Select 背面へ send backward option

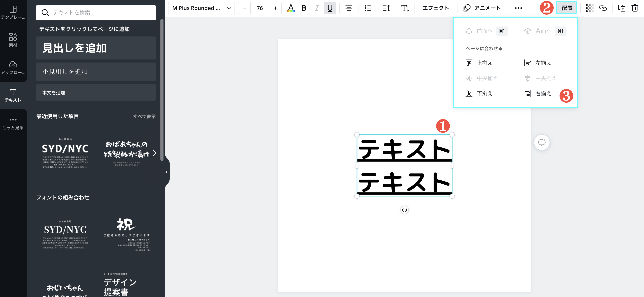pyautogui.click(x=545, y=31)
